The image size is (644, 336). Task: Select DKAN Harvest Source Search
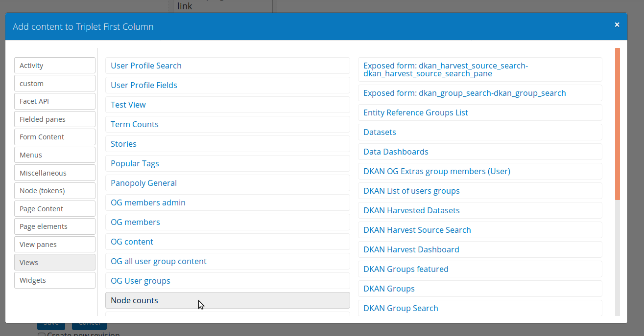pyautogui.click(x=480, y=230)
